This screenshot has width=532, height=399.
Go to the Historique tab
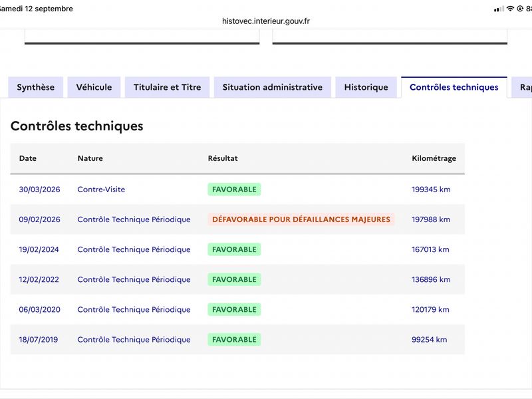pyautogui.click(x=366, y=87)
